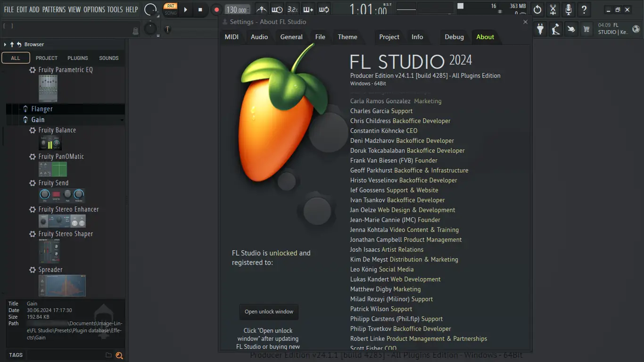Open the VIEW menu

74,9
